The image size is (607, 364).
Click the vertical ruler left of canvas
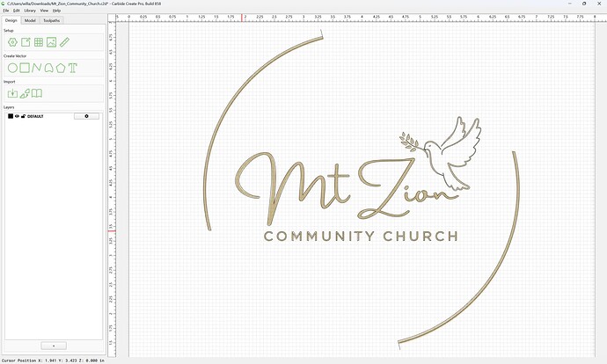112,190
